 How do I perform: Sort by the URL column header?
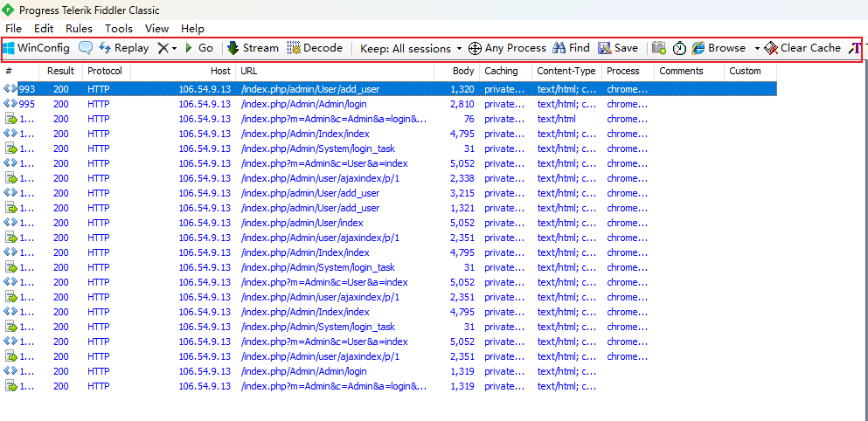tap(335, 71)
